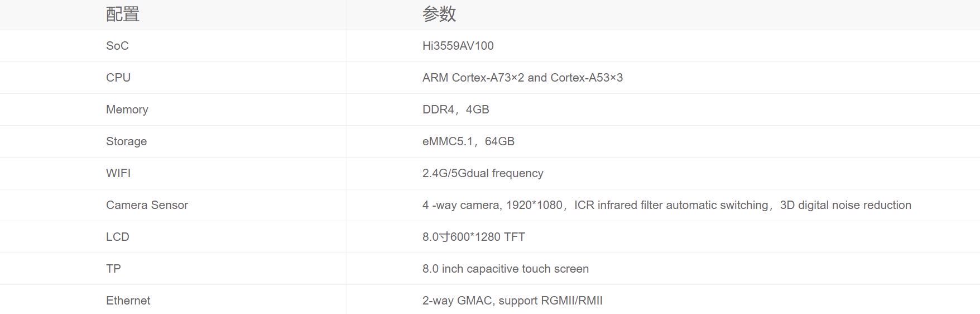This screenshot has height=314, width=980.
Task: Select the WIFI row label
Action: point(118,173)
